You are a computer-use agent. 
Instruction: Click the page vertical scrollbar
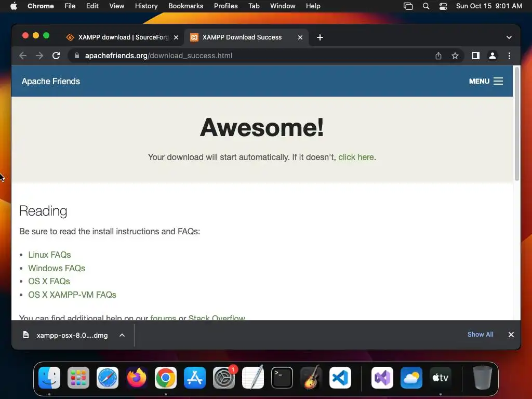pyautogui.click(x=517, y=124)
